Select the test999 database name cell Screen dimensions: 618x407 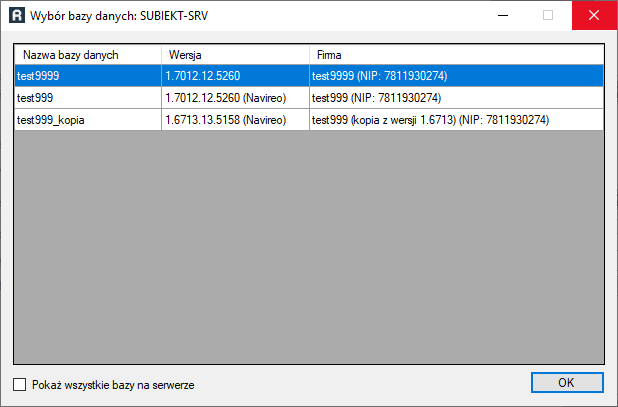click(88, 98)
